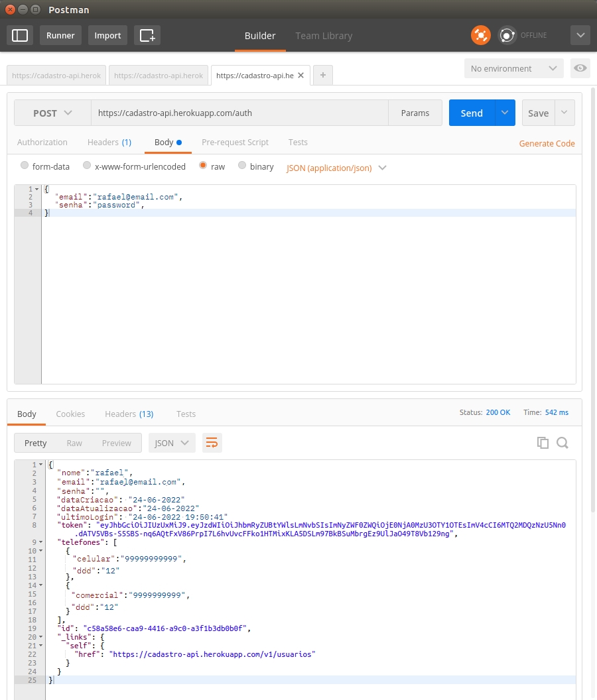Select the response Body tab
The height and width of the screenshot is (700, 597).
coord(27,414)
